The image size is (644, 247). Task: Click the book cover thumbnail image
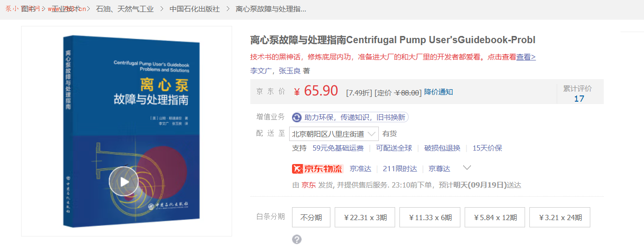click(127, 130)
